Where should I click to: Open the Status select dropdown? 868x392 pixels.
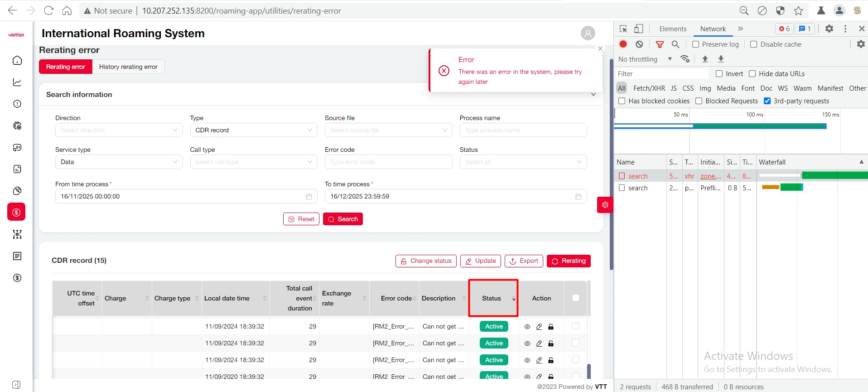click(x=523, y=162)
